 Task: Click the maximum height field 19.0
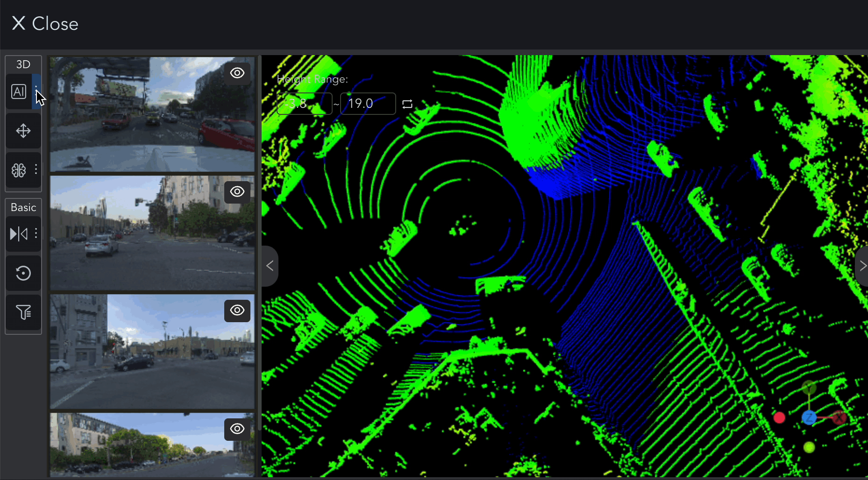pos(368,104)
